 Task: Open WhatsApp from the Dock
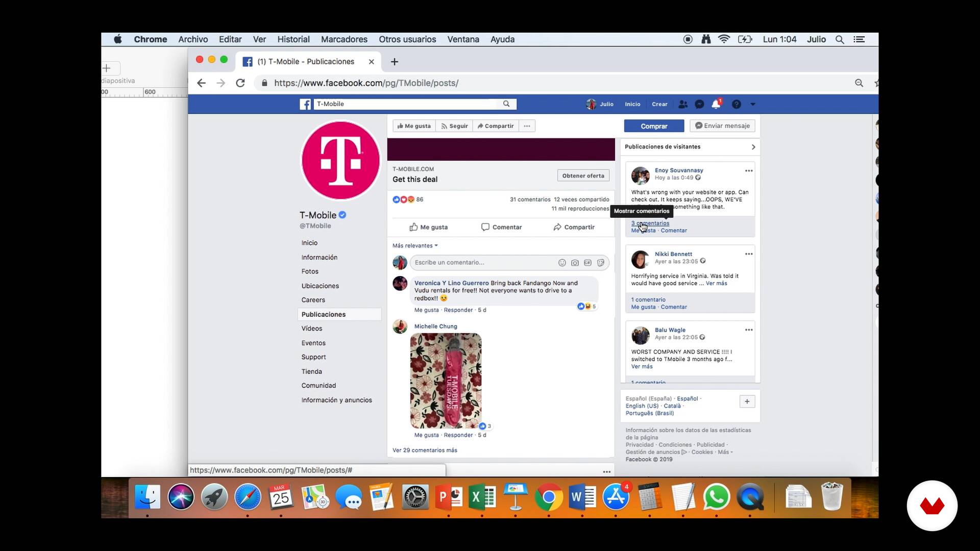pyautogui.click(x=716, y=497)
